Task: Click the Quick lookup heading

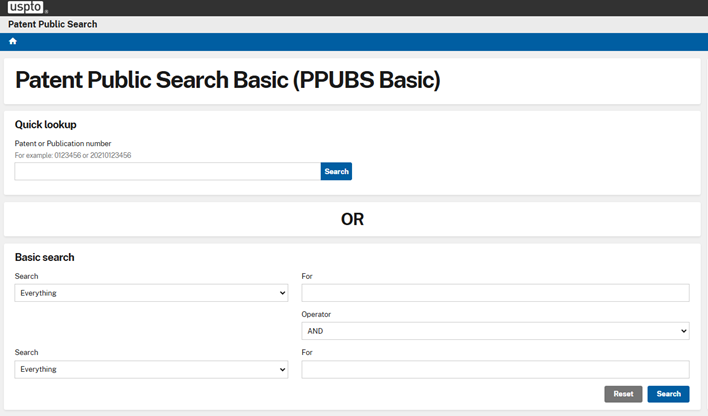Action: [x=46, y=125]
